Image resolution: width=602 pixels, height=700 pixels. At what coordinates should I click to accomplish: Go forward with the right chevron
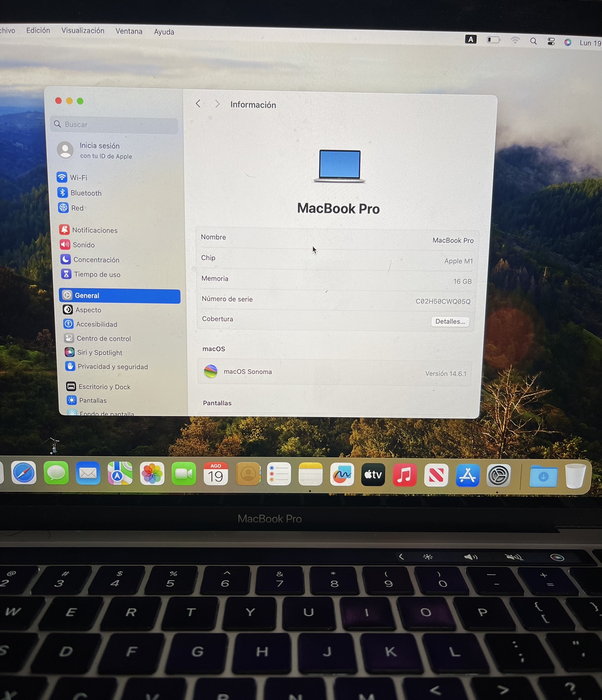pos(217,104)
